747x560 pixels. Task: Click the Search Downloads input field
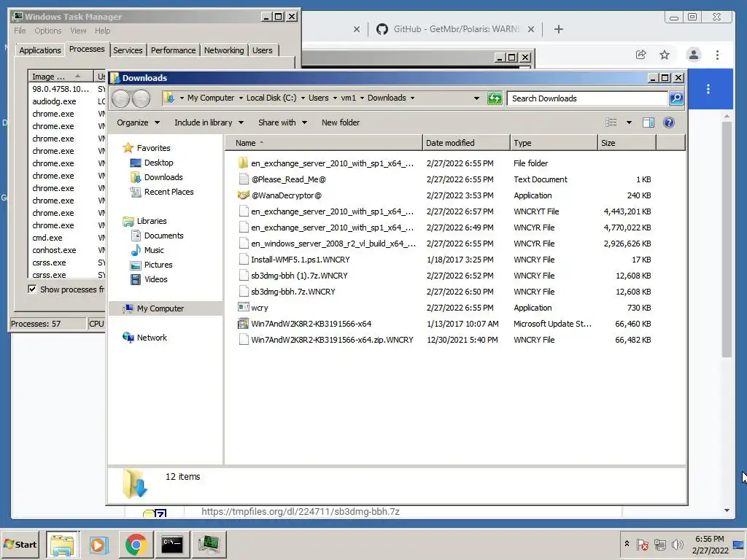click(x=587, y=98)
